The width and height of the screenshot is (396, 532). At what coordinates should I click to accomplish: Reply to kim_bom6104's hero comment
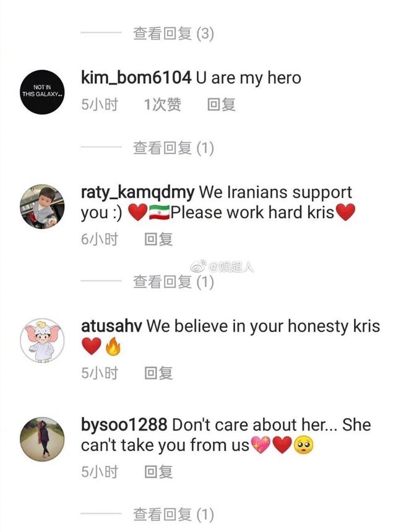pyautogui.click(x=222, y=104)
